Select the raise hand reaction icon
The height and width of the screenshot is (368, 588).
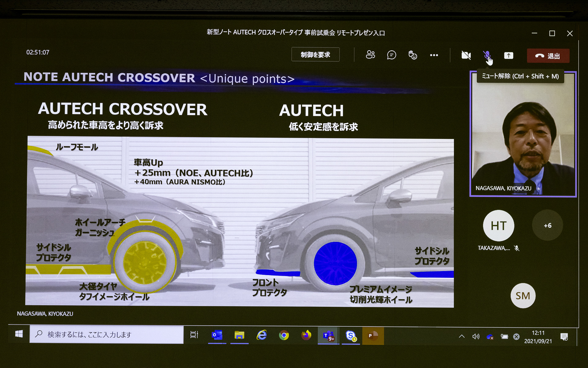tap(413, 55)
